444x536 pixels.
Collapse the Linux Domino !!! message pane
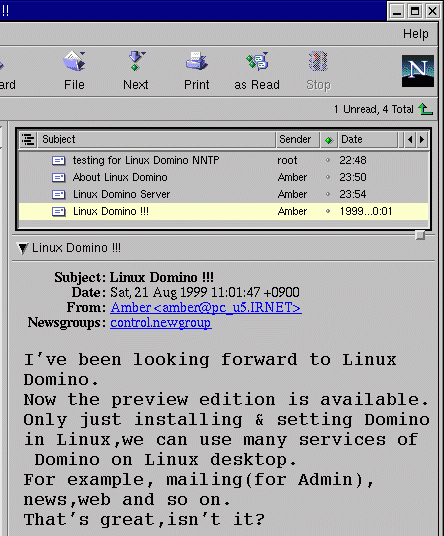point(23,248)
